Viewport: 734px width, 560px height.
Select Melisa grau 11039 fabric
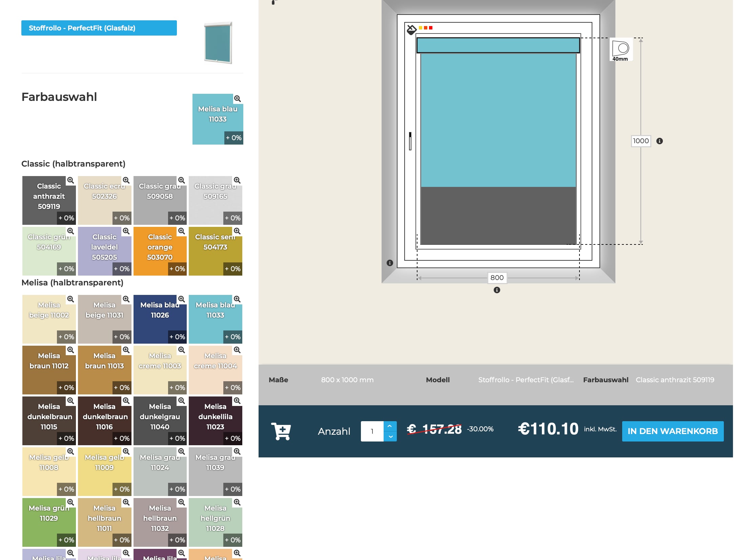click(x=216, y=472)
